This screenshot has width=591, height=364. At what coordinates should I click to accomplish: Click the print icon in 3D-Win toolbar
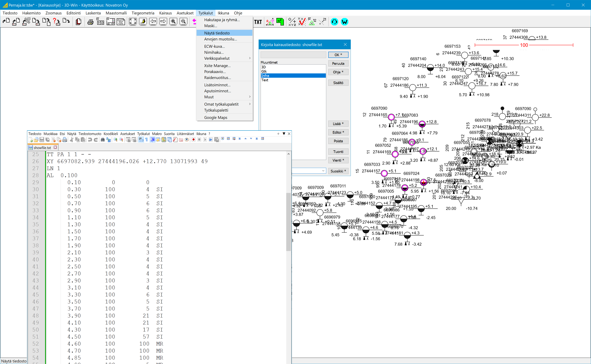click(90, 22)
